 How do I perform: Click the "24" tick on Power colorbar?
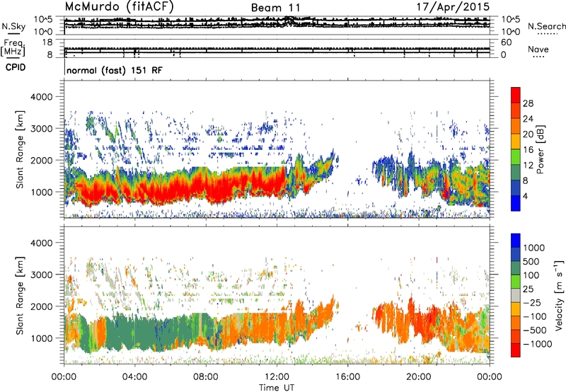pyautogui.click(x=528, y=119)
